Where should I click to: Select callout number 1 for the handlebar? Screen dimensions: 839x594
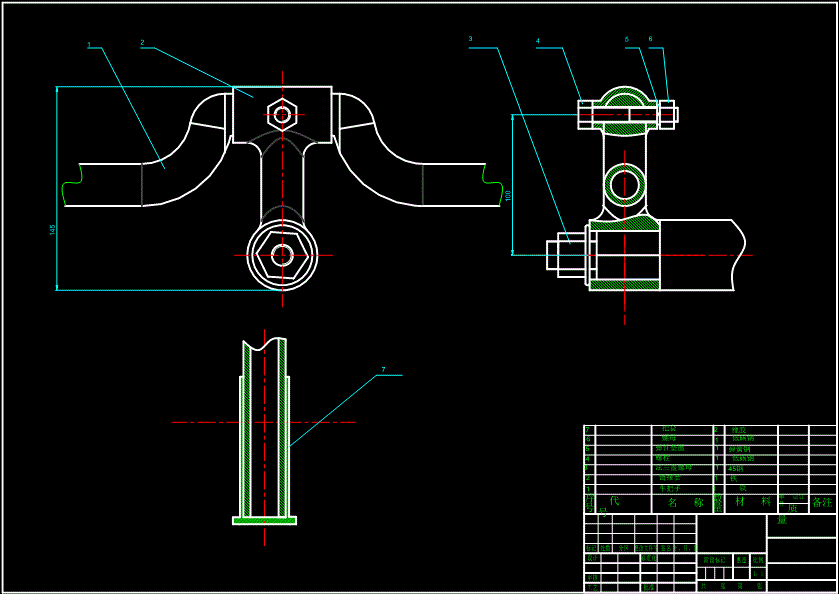click(x=89, y=45)
